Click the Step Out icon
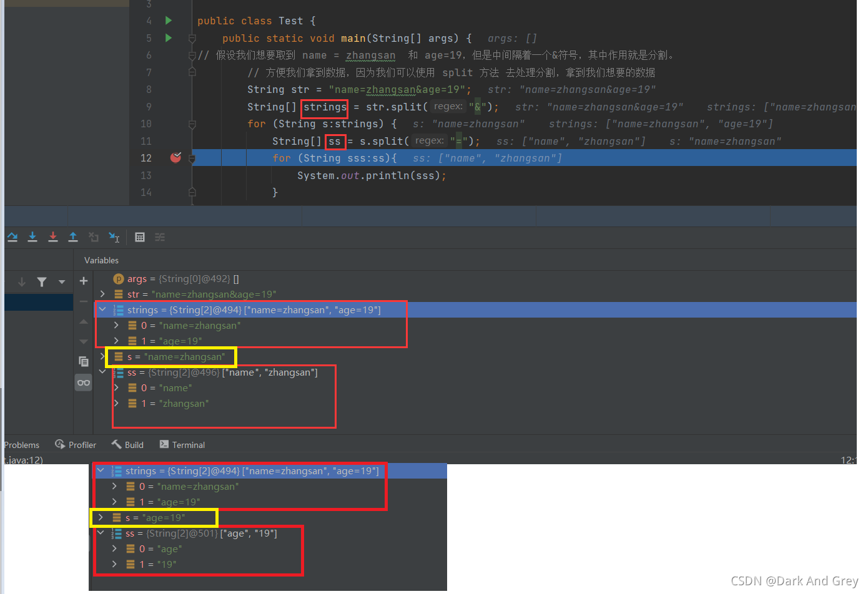The width and height of the screenshot is (868, 594). point(73,237)
